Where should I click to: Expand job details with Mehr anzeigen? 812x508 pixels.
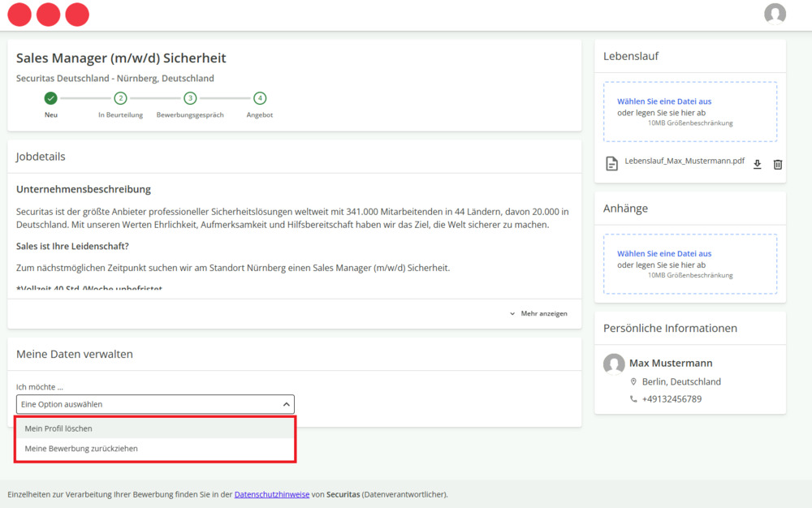pyautogui.click(x=538, y=313)
